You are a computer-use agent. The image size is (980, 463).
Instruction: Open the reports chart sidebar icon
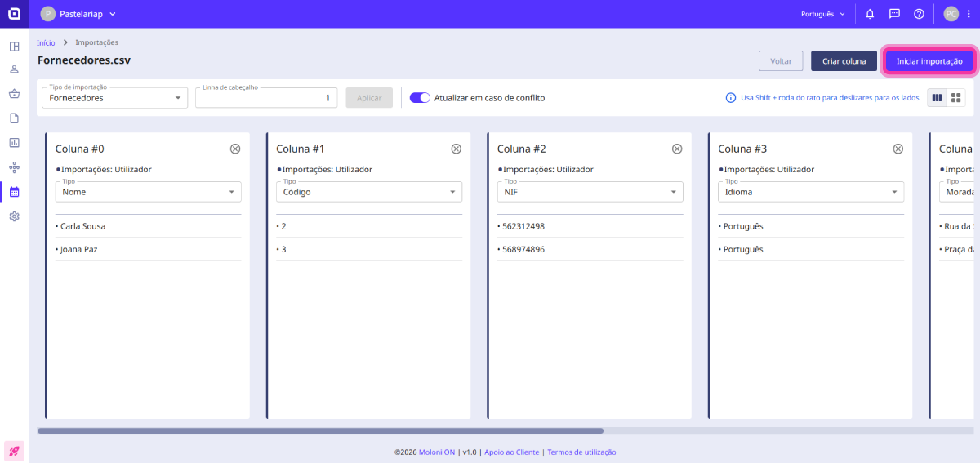coord(14,143)
